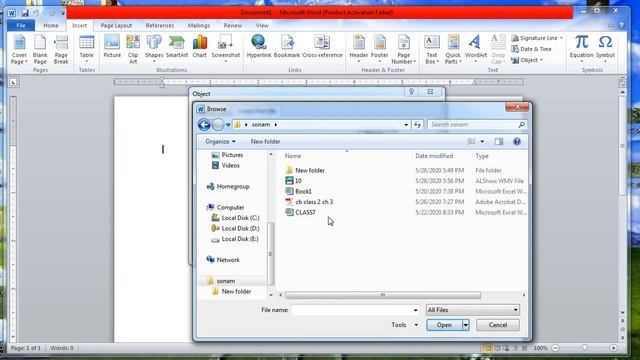Screen dimensions: 640x360
Task: Click New folder in Browse toolbar
Action: 265,142
